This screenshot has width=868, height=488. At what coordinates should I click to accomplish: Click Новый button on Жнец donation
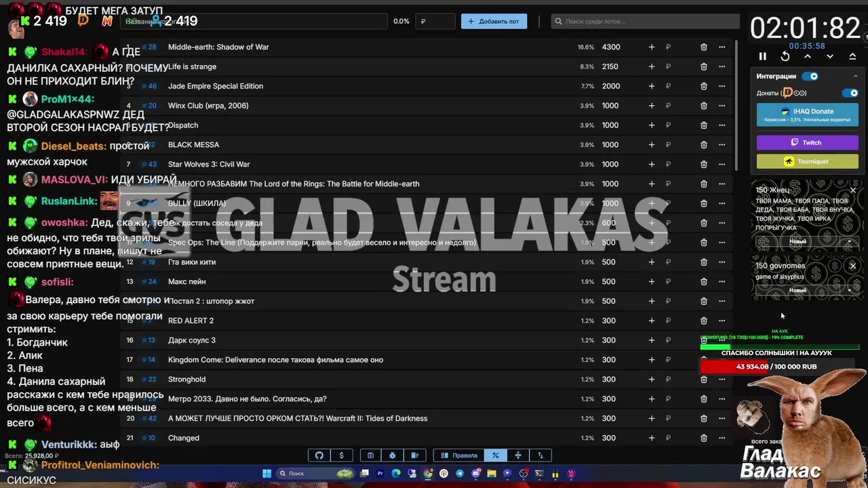[797, 242]
